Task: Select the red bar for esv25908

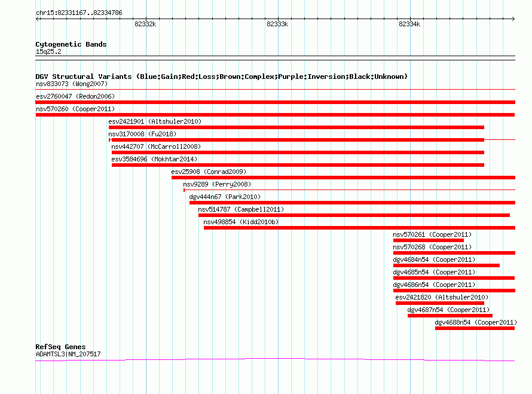Action: pos(343,178)
